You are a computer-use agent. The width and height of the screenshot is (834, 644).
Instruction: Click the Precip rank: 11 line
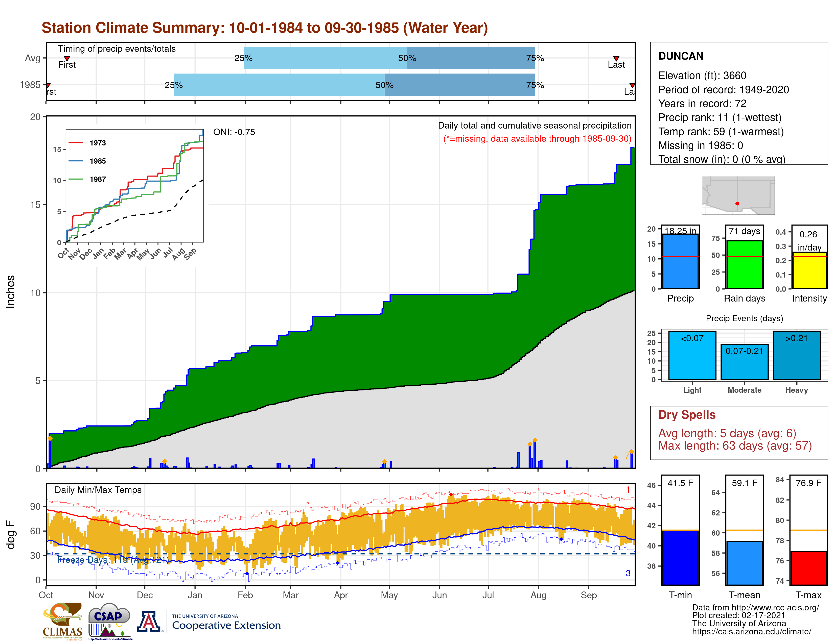(x=720, y=117)
